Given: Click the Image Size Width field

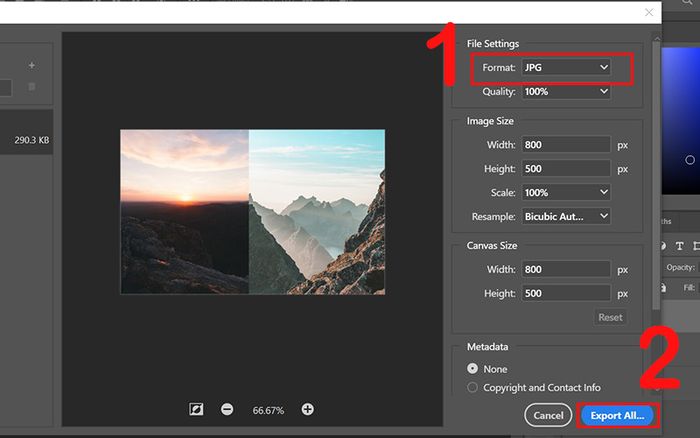Looking at the screenshot, I should 566,145.
